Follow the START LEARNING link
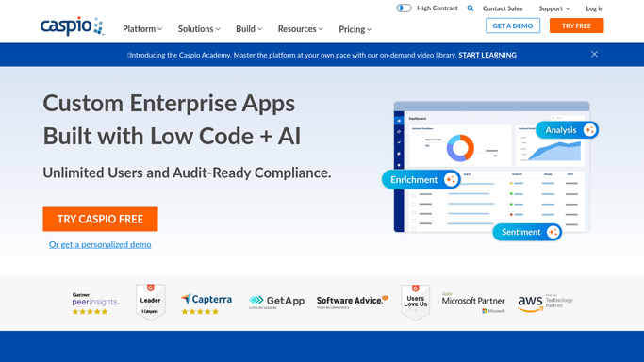 [x=487, y=55]
